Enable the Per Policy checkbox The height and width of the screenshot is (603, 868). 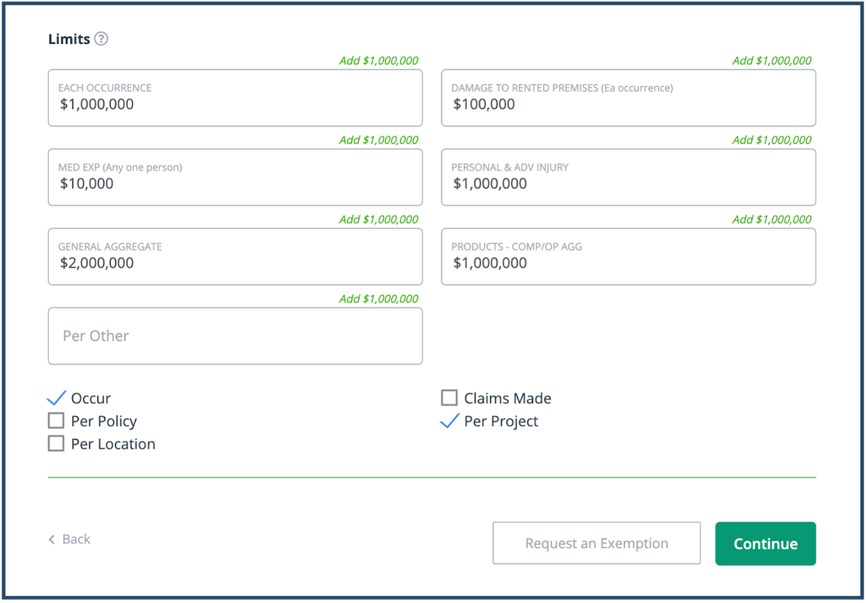click(x=56, y=421)
